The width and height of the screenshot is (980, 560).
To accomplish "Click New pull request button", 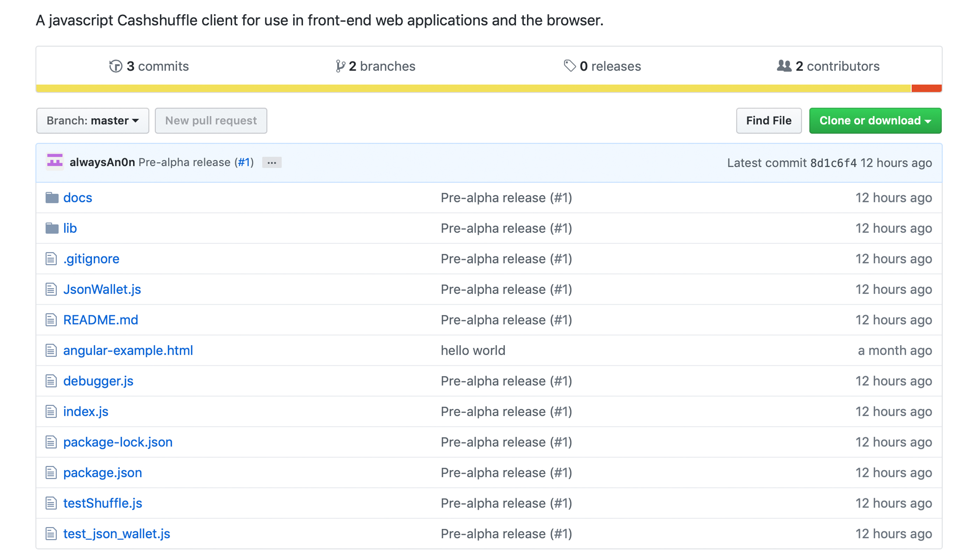I will coord(211,120).
